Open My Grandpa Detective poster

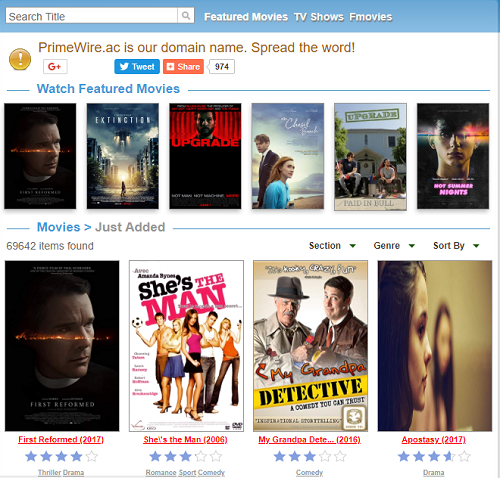pos(310,346)
